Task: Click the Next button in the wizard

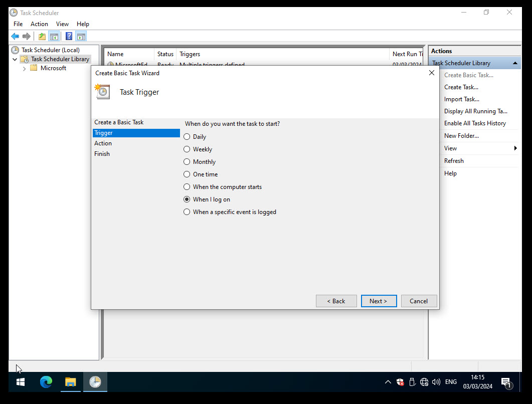Action: (x=379, y=301)
